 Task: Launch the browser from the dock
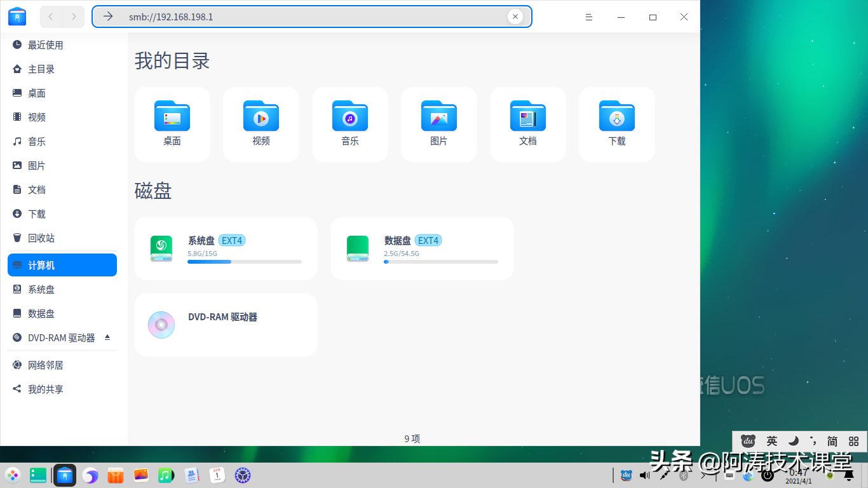(90, 475)
